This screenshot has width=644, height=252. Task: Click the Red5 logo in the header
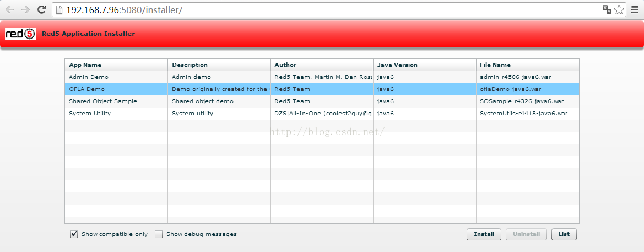(20, 34)
